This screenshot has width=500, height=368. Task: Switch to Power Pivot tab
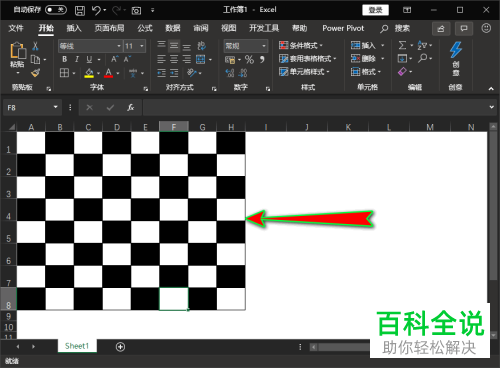click(343, 28)
